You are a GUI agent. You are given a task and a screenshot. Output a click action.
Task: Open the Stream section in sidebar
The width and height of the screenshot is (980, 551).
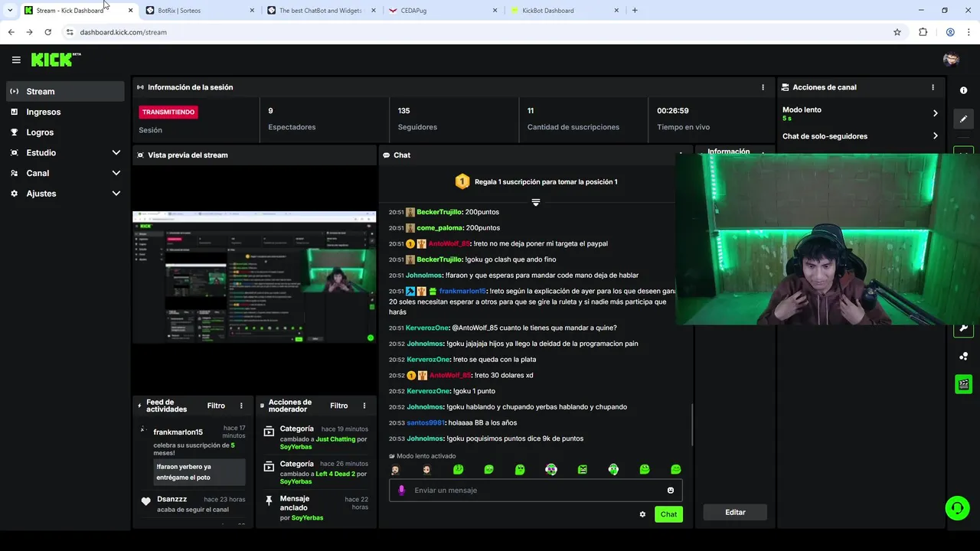(x=65, y=91)
